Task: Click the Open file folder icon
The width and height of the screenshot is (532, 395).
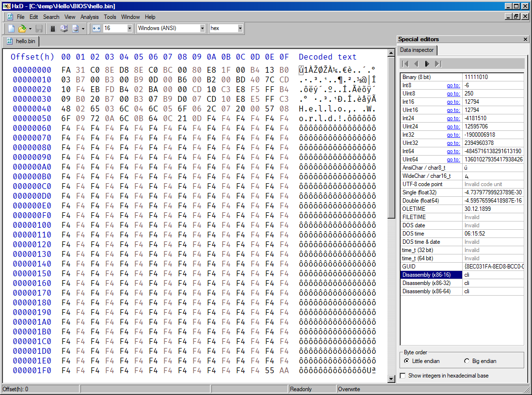Action: tap(22, 29)
